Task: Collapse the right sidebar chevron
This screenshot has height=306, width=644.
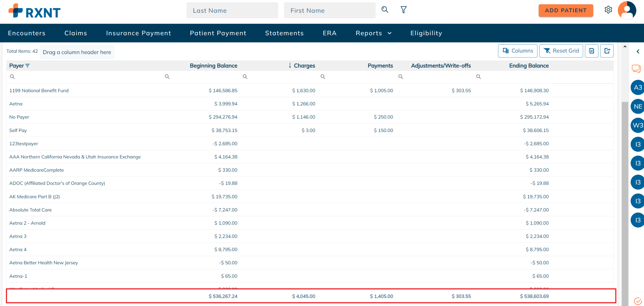Action: pos(638,51)
